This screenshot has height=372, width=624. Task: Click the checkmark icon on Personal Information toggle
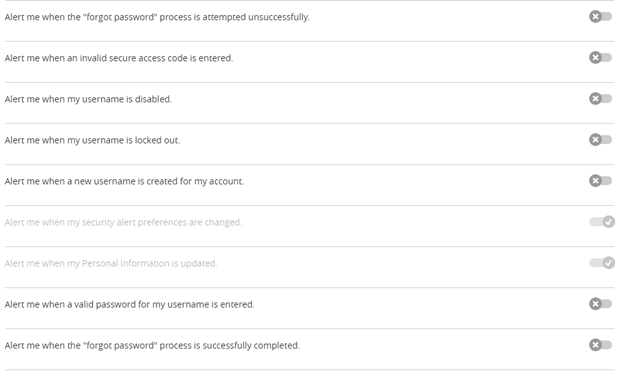click(x=608, y=263)
